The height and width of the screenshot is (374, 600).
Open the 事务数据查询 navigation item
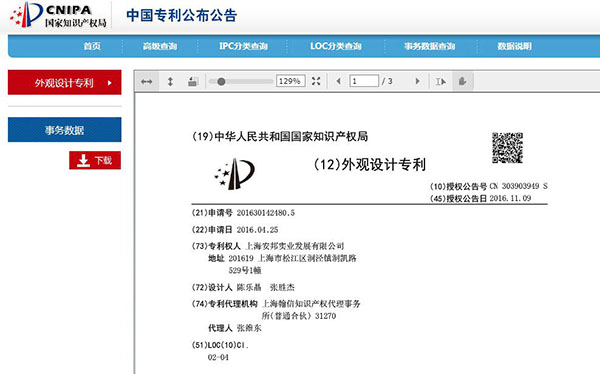(430, 46)
